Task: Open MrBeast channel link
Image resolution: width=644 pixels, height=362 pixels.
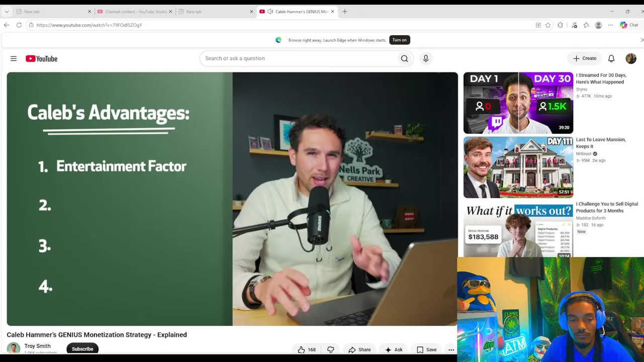Action: coord(584,154)
